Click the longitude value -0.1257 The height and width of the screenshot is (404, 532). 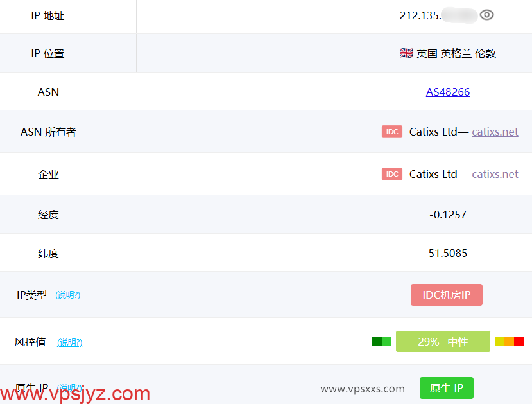coord(448,215)
